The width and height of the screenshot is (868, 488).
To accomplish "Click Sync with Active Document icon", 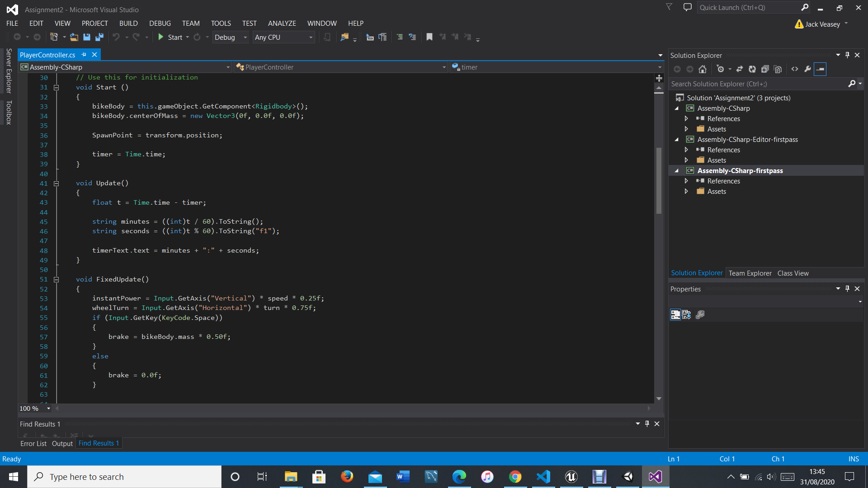I will [x=740, y=69].
